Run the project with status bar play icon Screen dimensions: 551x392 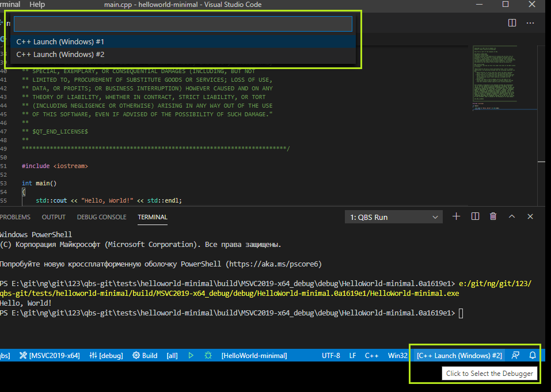[x=191, y=356]
